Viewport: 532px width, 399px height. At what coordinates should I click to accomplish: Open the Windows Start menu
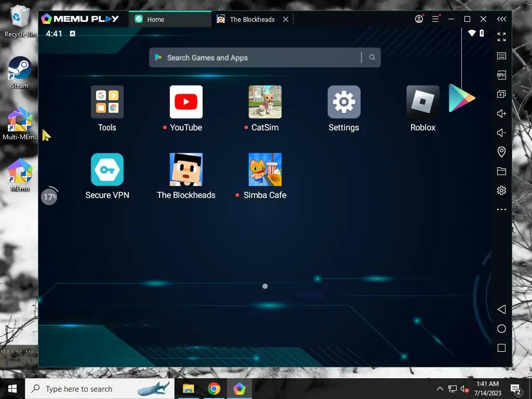coord(12,389)
